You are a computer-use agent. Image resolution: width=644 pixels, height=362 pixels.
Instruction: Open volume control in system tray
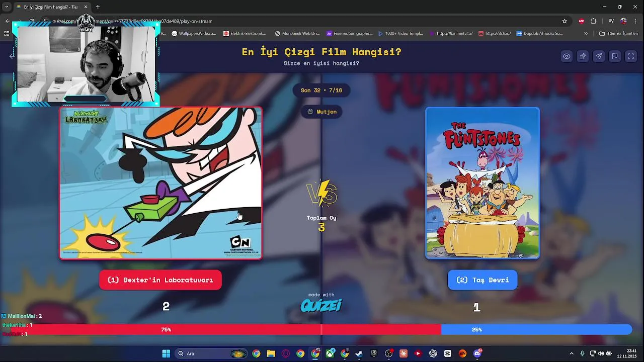[601, 353]
